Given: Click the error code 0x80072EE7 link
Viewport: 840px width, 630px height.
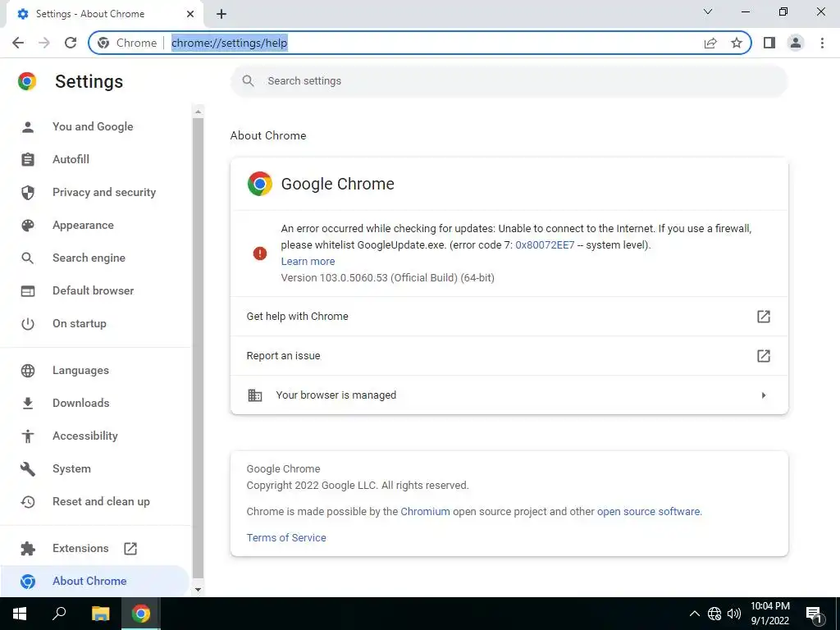Looking at the screenshot, I should click(x=545, y=244).
